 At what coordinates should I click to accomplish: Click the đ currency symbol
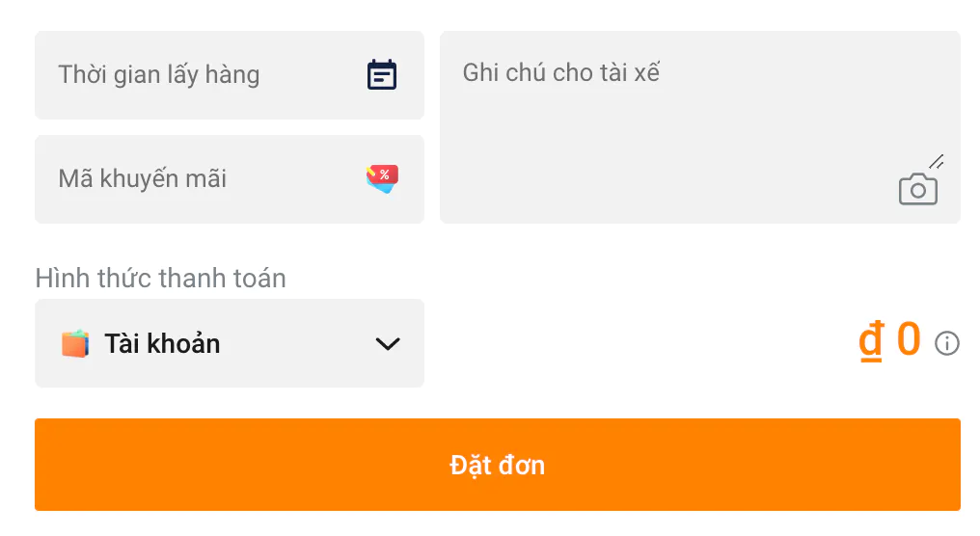[871, 342]
